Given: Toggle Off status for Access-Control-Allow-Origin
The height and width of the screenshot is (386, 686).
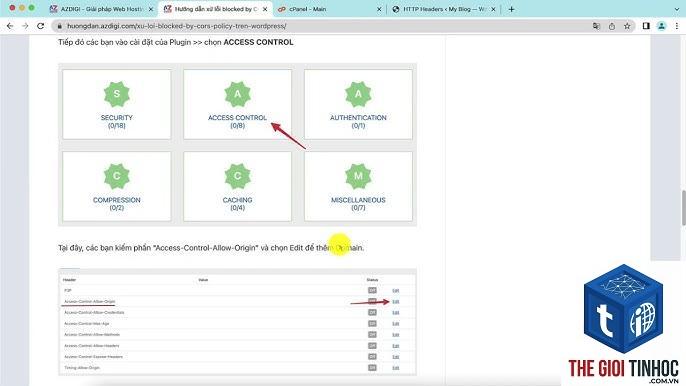Looking at the screenshot, I should coord(372,302).
